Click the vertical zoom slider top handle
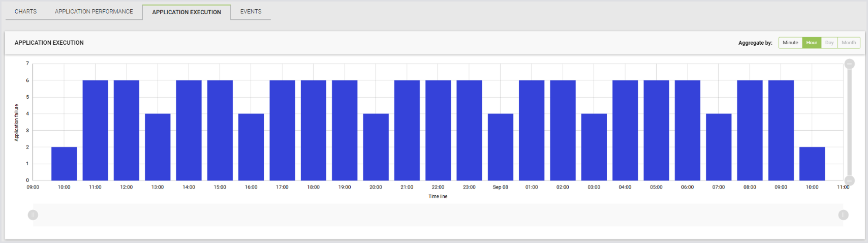Screen dimensions: 868x243 [849, 64]
